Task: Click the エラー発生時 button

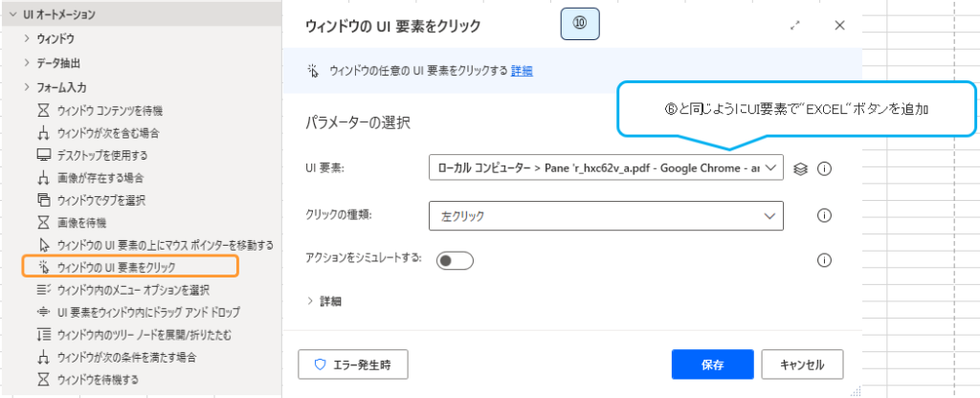Action: tap(353, 365)
